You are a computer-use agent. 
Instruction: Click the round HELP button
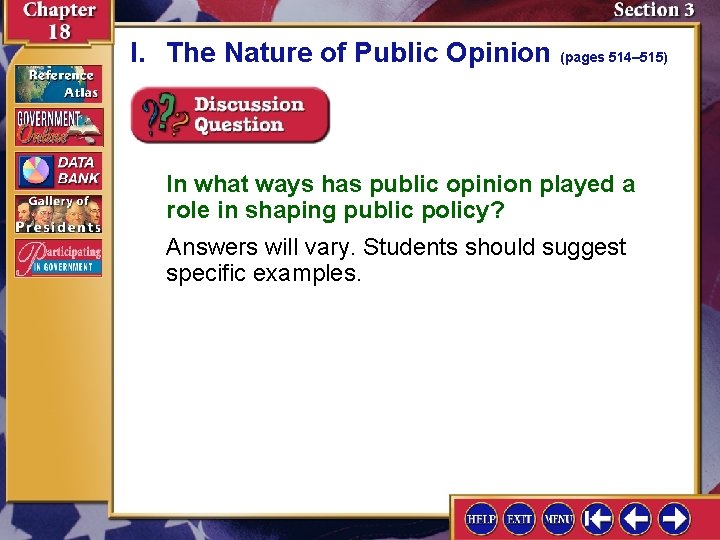coord(481,519)
